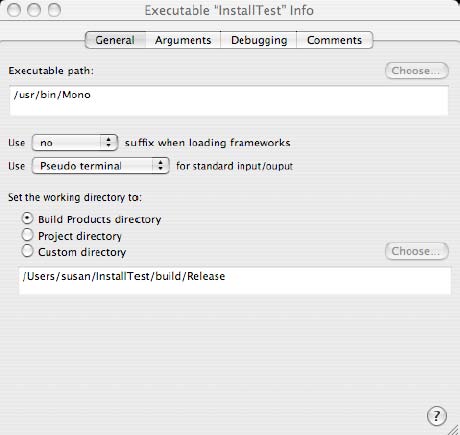Image resolution: width=460 pixels, height=435 pixels.
Task: Select the General tab
Action: (x=115, y=40)
